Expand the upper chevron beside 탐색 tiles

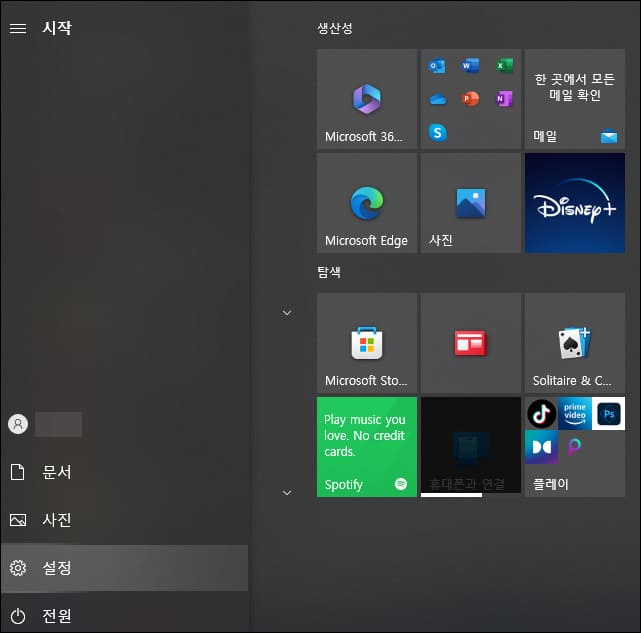pos(287,313)
